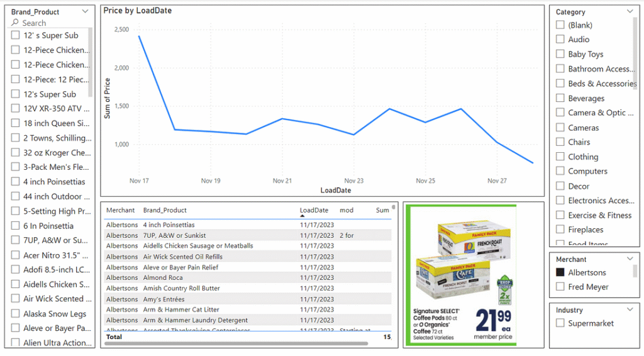The height and width of the screenshot is (356, 644).
Task: Toggle the Alaska Snow Legs checkbox
Action: (15, 313)
